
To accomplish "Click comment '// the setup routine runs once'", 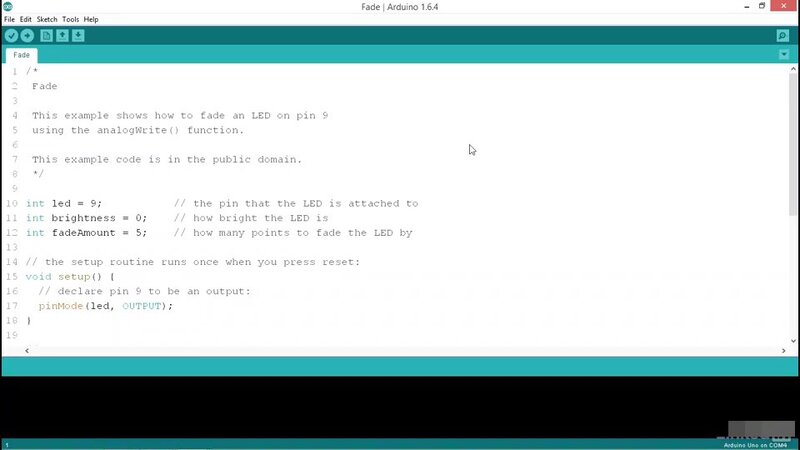I will pos(193,262).
